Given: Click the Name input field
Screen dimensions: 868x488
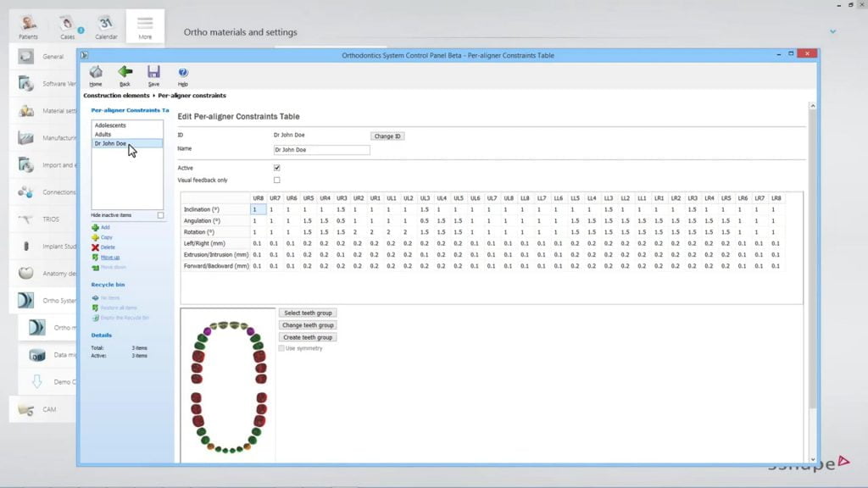Looking at the screenshot, I should tap(321, 150).
